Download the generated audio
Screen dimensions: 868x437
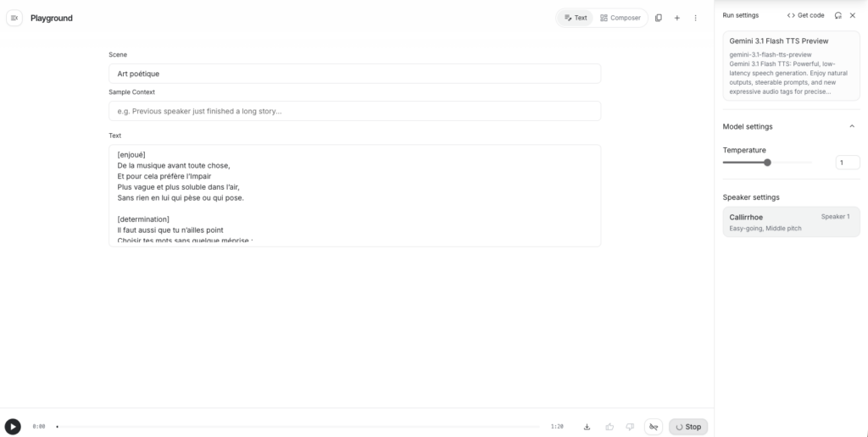(587, 427)
